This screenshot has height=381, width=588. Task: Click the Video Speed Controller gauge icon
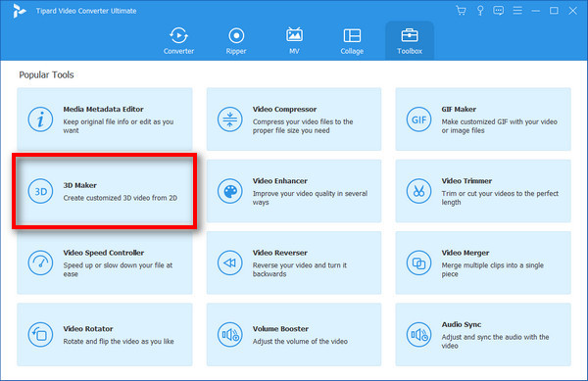(x=40, y=263)
